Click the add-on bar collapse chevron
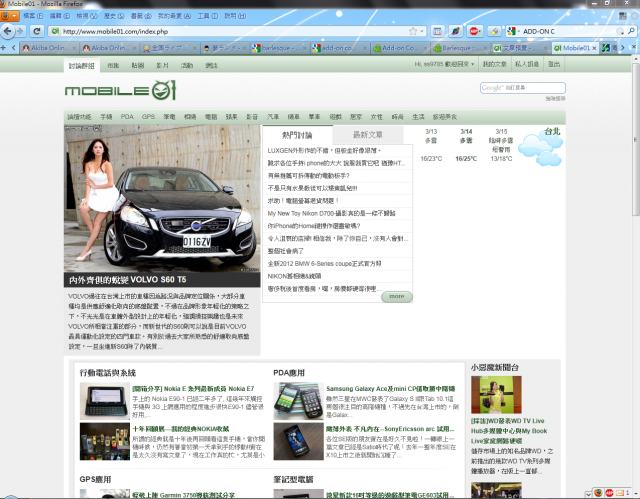The image size is (640, 499). (x=588, y=494)
